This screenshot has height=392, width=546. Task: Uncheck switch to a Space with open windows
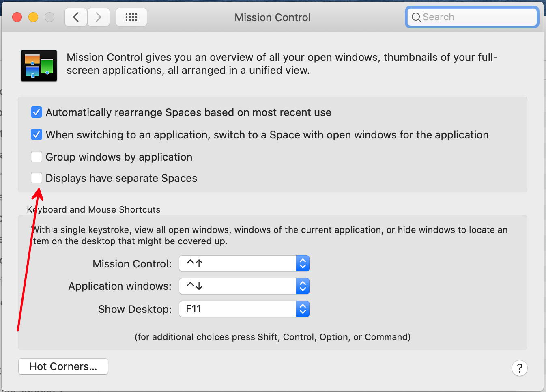pos(37,134)
